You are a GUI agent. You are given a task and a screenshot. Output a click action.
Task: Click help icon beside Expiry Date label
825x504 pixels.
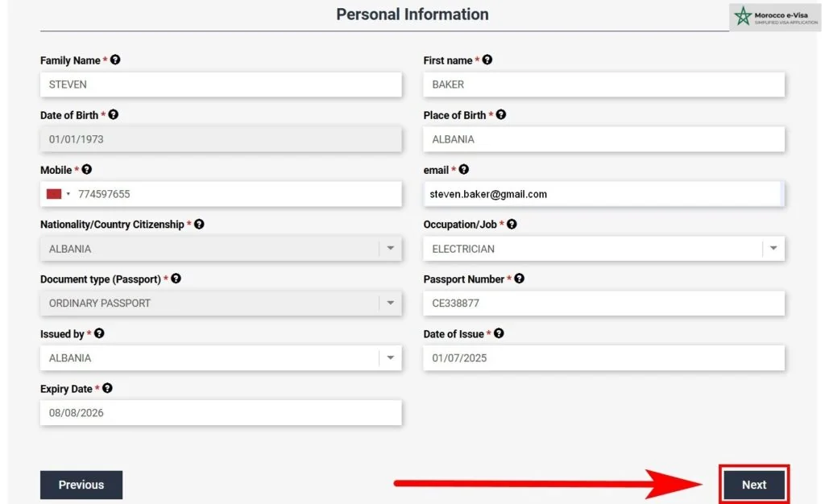tap(108, 388)
